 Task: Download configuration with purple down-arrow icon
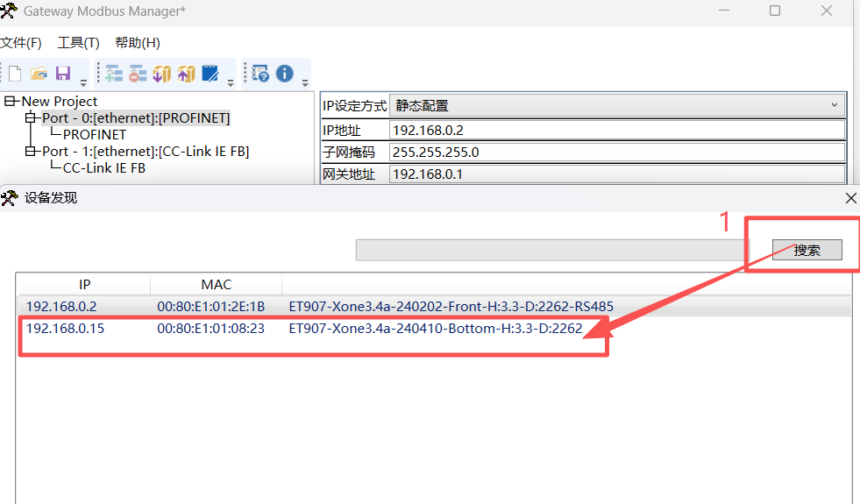[x=162, y=74]
